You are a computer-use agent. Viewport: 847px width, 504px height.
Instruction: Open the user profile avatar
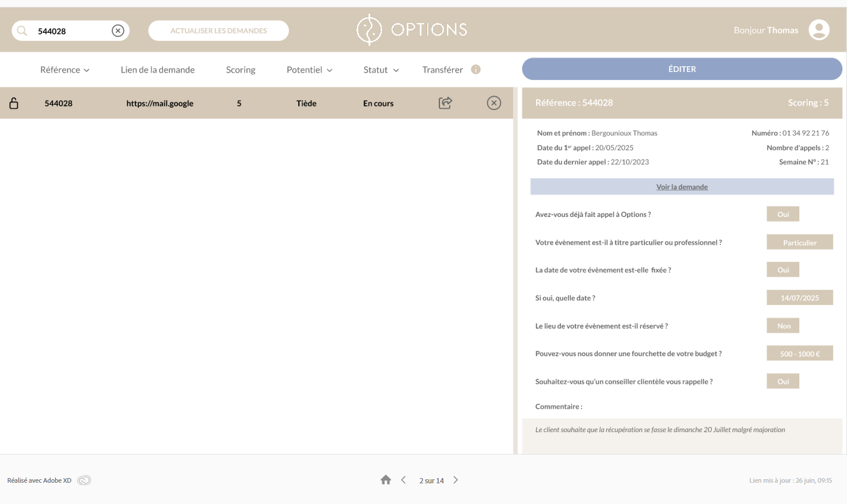819,30
